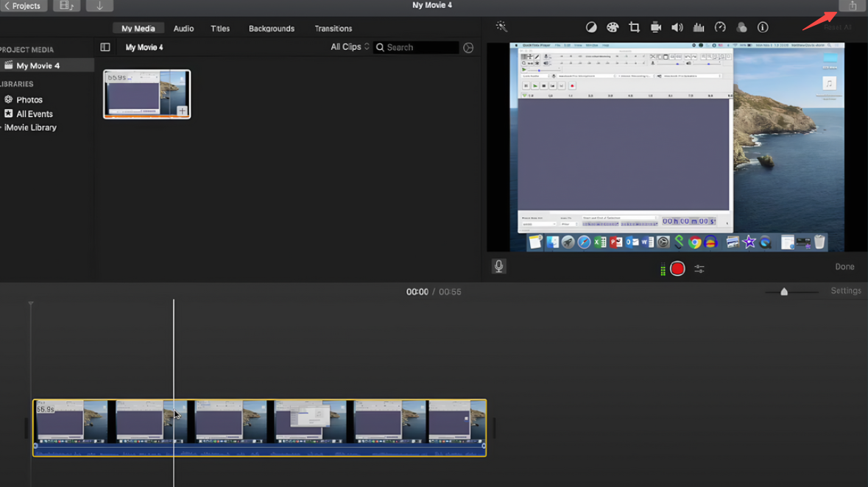Click the Share export icon
This screenshot has width=868, height=487.
click(x=852, y=6)
